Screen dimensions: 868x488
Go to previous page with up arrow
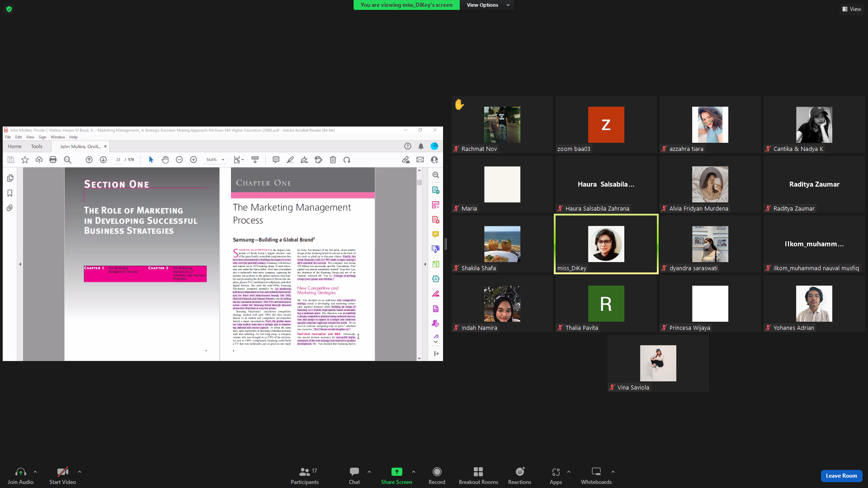[89, 160]
